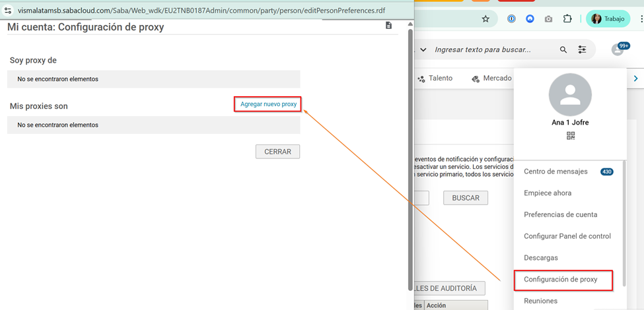Click the large profile picture of Ana 1 Jofre
This screenshot has height=310, width=644.
[x=570, y=95]
